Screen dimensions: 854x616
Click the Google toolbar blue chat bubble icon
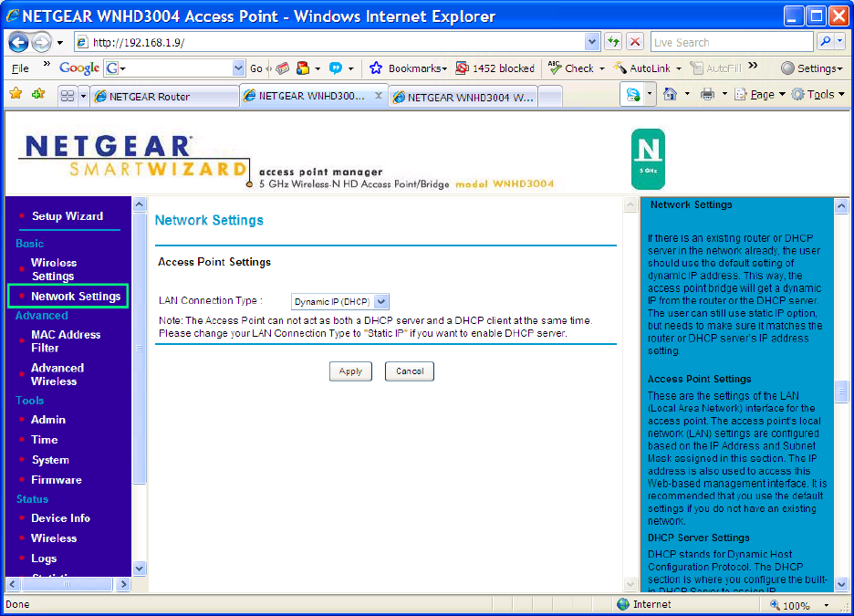tap(336, 68)
